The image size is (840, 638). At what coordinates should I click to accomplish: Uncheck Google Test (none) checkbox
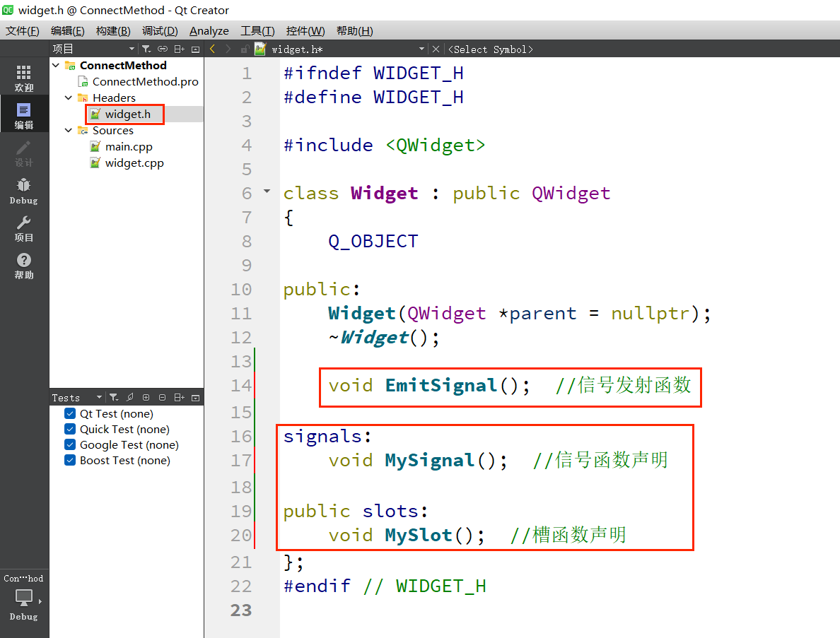pos(70,444)
